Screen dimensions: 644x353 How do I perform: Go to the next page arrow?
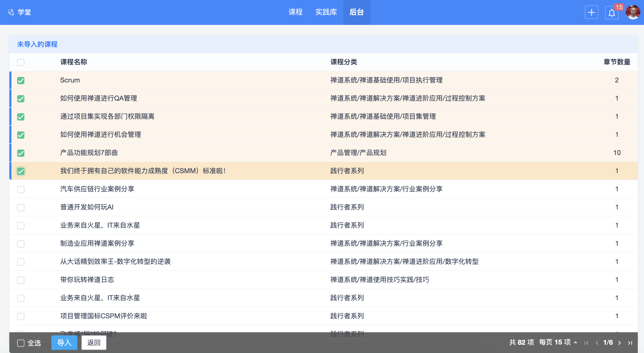click(x=620, y=343)
